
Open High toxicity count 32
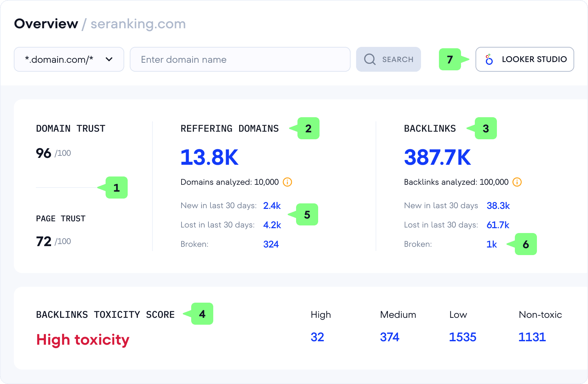click(317, 337)
